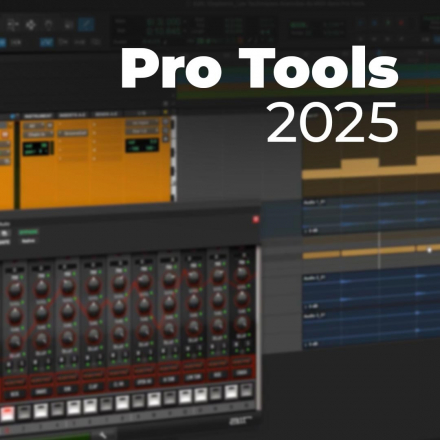Image resolution: width=440 pixels, height=440 pixels.
Task: Click the green volume readout in I/O column
Action: point(142,146)
